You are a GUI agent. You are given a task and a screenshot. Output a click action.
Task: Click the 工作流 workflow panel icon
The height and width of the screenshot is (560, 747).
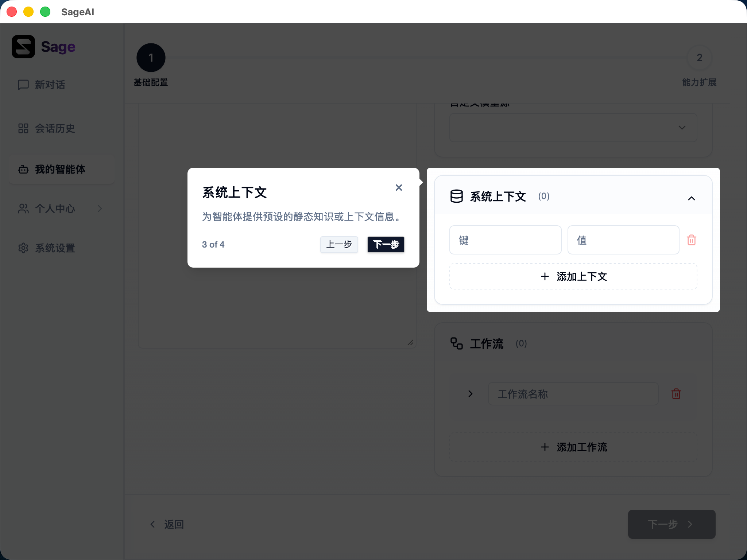[x=456, y=343]
